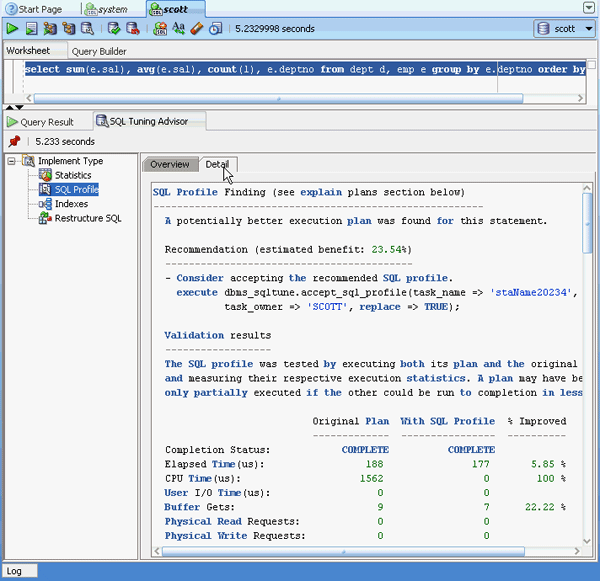Screen dimensions: 600x581
Task: Click the Commit icon in toolbar
Action: pyautogui.click(x=114, y=29)
